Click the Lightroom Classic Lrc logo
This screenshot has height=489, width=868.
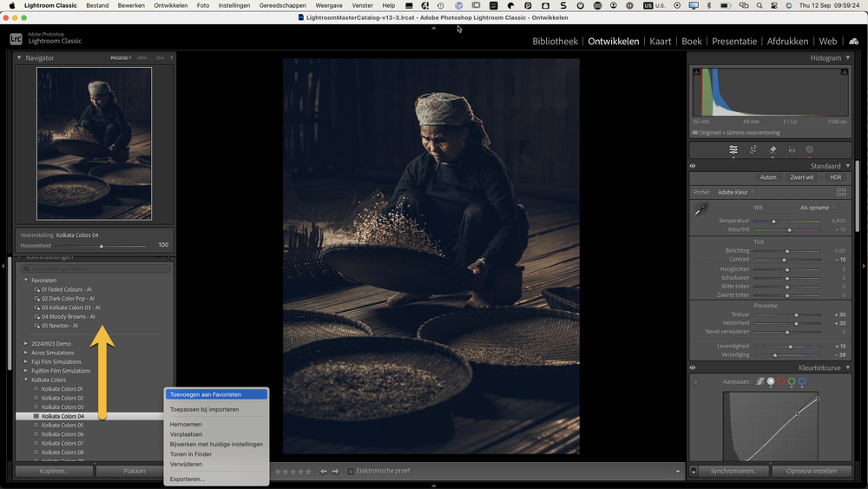click(16, 39)
